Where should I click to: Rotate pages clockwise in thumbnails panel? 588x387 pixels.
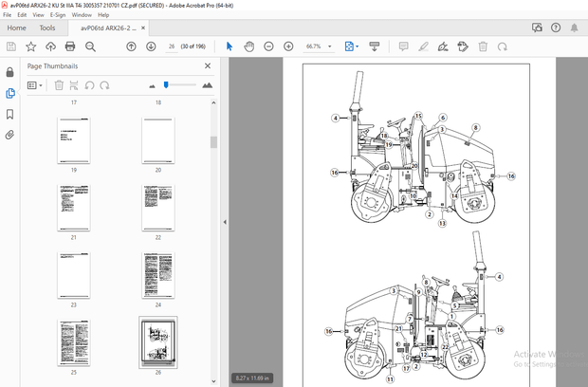coord(104,85)
